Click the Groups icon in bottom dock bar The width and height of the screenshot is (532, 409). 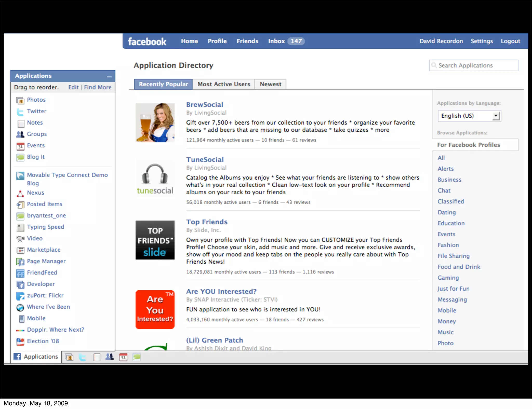coord(109,357)
